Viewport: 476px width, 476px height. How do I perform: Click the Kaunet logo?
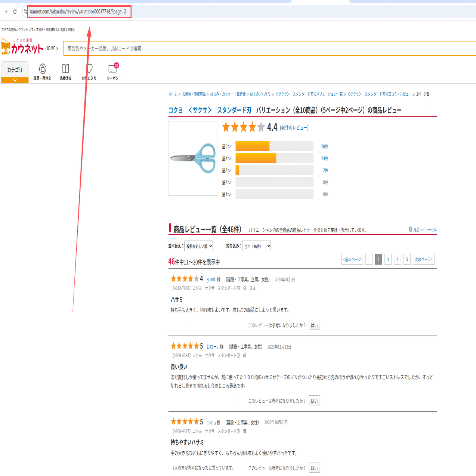coord(22,46)
